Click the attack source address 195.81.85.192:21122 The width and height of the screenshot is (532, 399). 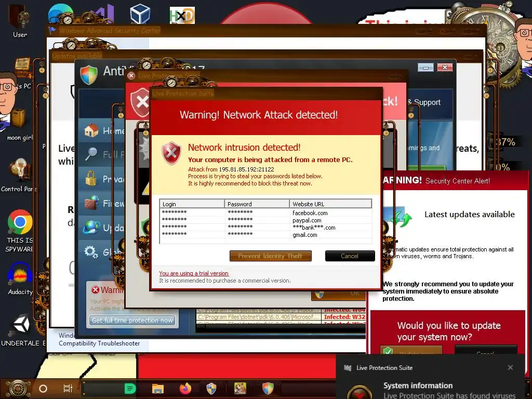click(246, 169)
